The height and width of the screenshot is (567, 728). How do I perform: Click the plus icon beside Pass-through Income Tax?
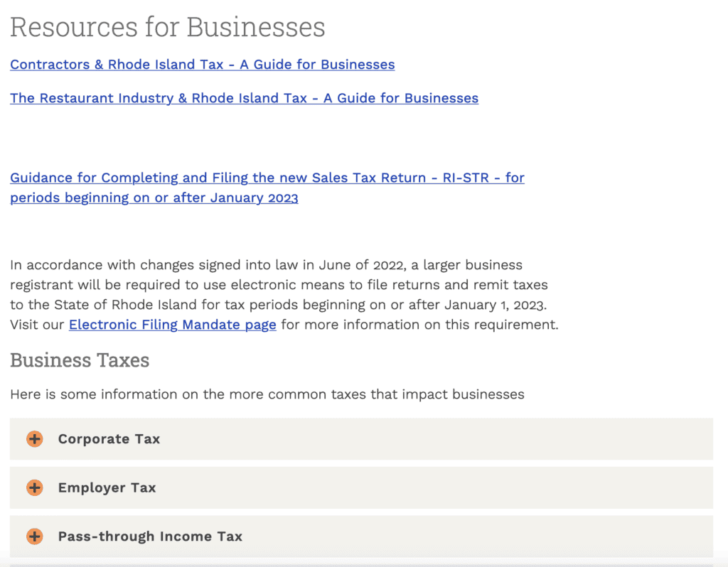33,536
